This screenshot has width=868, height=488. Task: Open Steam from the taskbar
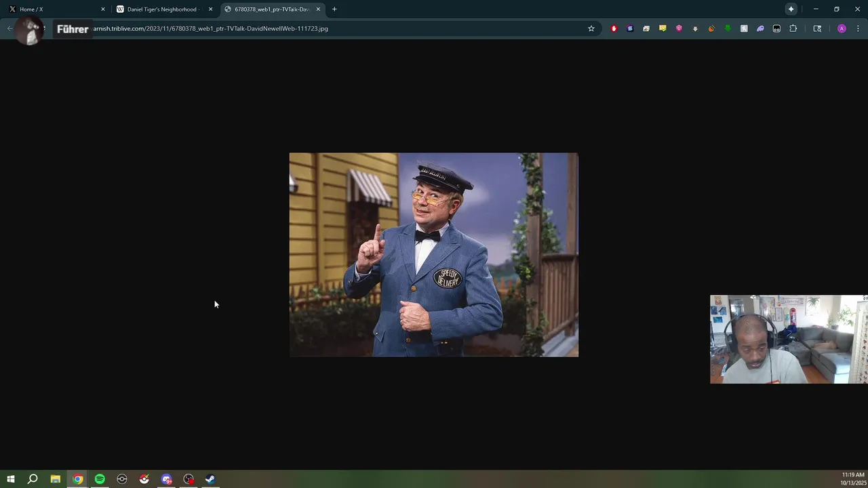(x=210, y=479)
